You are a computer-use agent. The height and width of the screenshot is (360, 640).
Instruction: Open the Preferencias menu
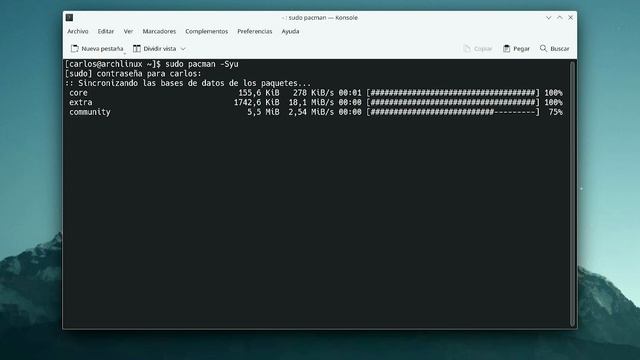click(x=255, y=31)
